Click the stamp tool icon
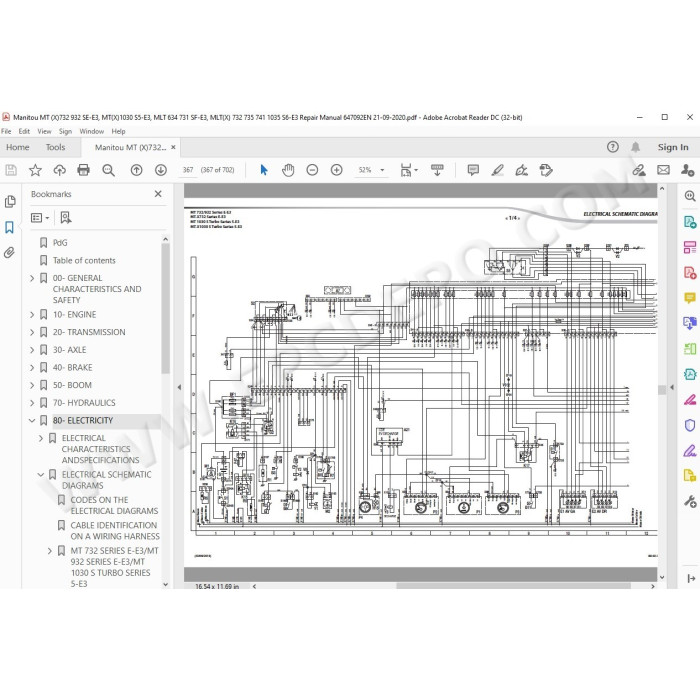Screen dimensions: 700x700 546,170
